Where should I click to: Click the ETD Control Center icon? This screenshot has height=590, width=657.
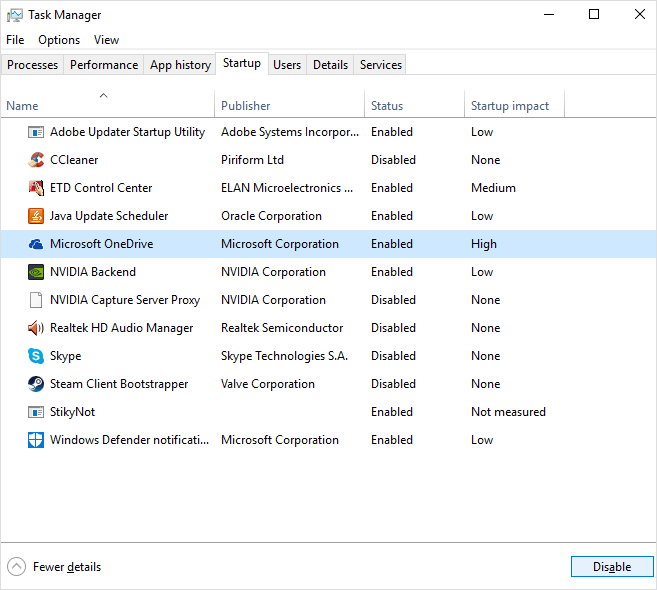tap(36, 188)
